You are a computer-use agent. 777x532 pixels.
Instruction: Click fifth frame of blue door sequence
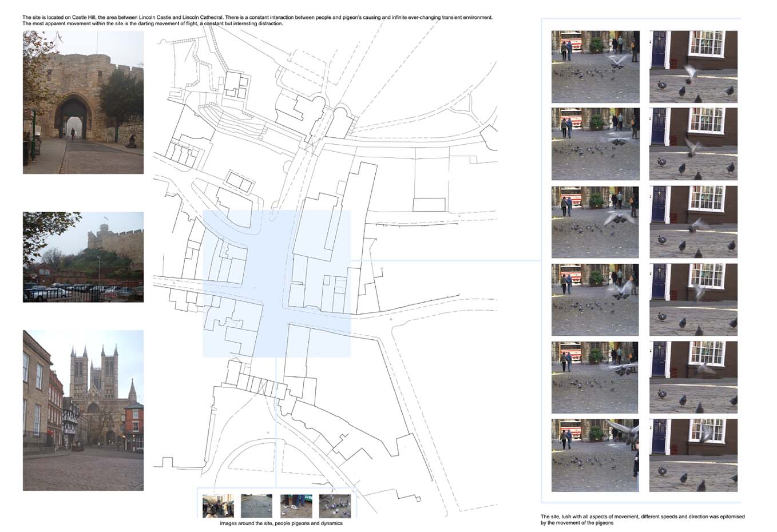coord(693,377)
